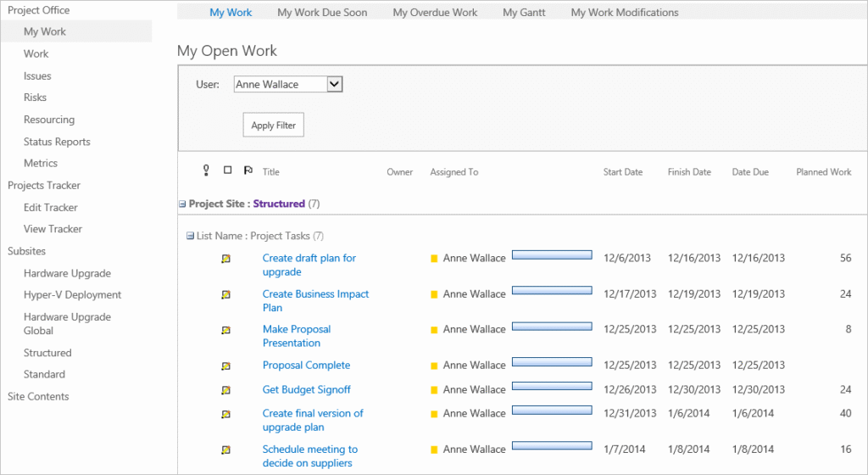
Task: Open the Get Budget Signoff task link
Action: click(306, 389)
